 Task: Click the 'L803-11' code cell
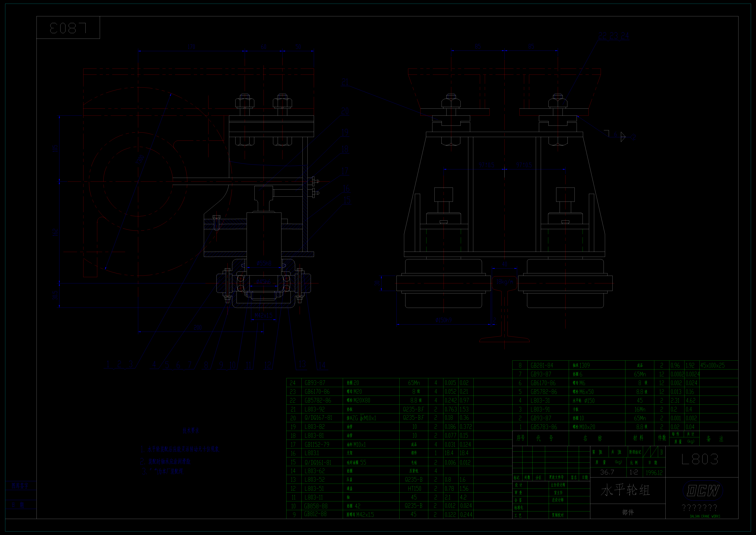(314, 497)
